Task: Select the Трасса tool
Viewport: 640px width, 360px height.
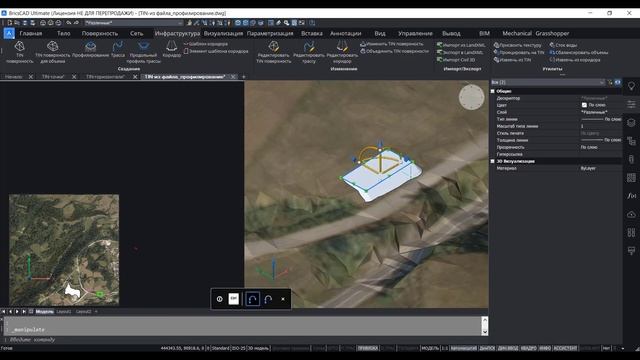Action: point(118,49)
